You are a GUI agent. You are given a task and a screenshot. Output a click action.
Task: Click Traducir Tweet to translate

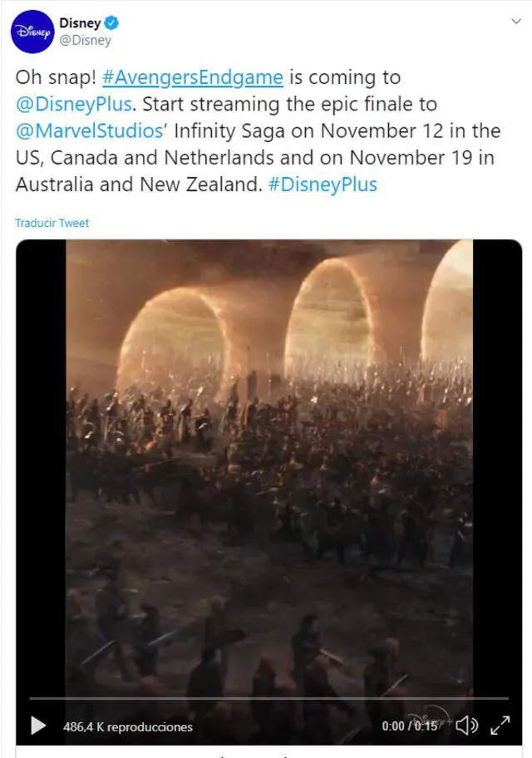tap(52, 223)
